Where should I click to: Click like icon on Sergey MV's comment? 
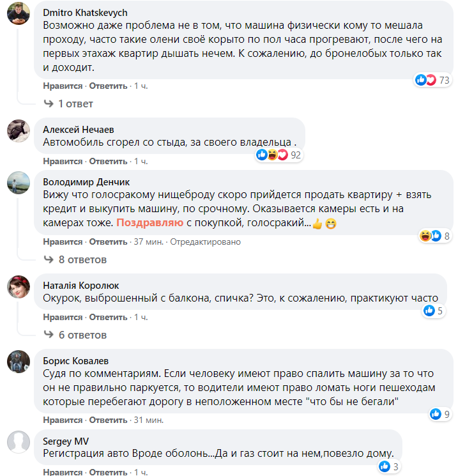(x=386, y=466)
